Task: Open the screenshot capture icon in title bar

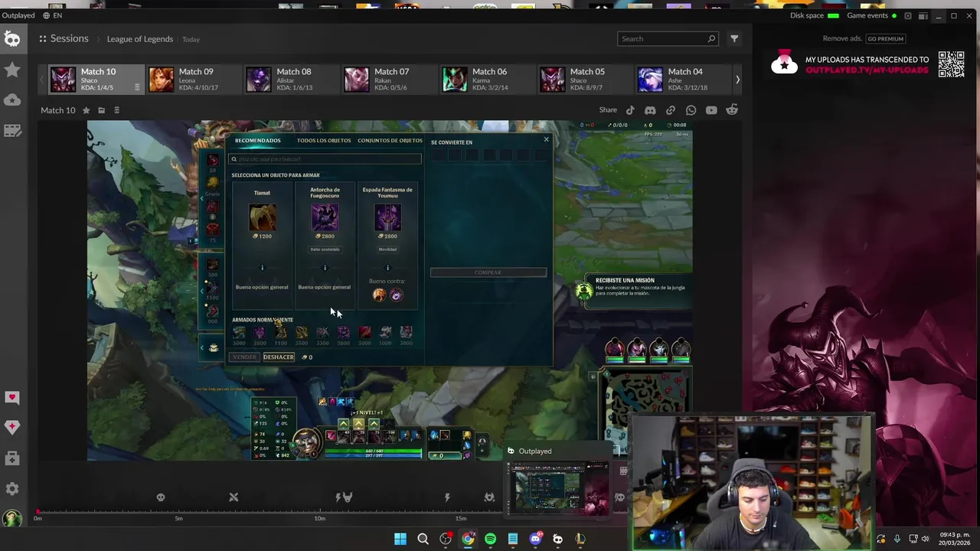Action: [x=908, y=16]
